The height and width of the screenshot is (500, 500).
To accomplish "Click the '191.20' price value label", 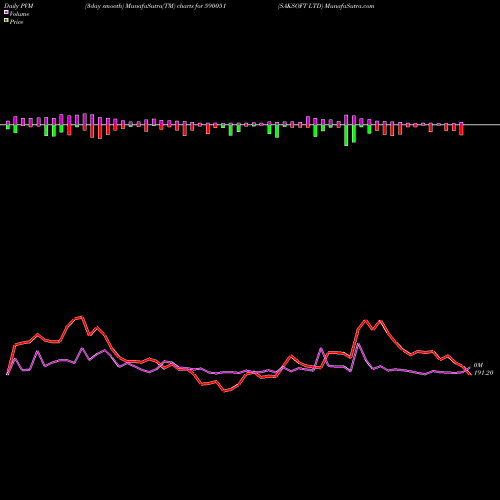I will [x=483, y=373].
